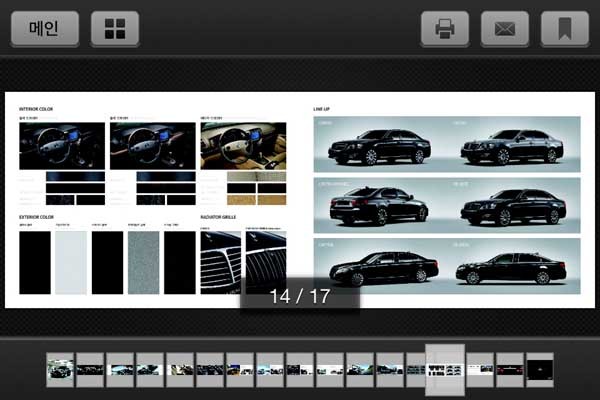Image resolution: width=600 pixels, height=400 pixels.
Task: Click the 14 / 17 page indicator
Action: pyautogui.click(x=300, y=296)
